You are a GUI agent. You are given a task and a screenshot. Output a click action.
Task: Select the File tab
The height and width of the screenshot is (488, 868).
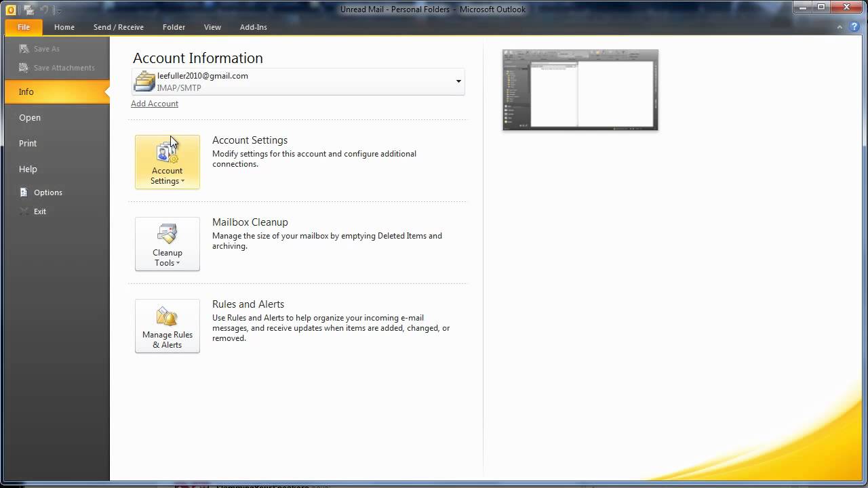[24, 27]
